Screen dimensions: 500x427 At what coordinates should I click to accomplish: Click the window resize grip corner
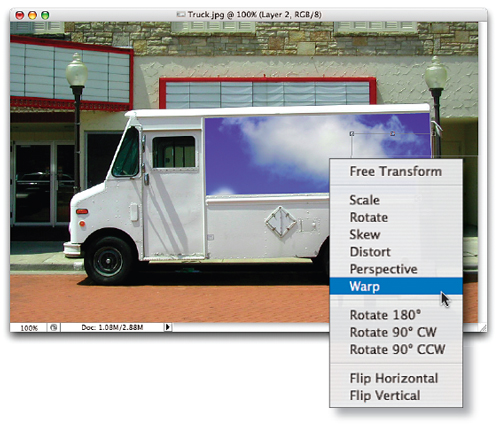(x=482, y=327)
